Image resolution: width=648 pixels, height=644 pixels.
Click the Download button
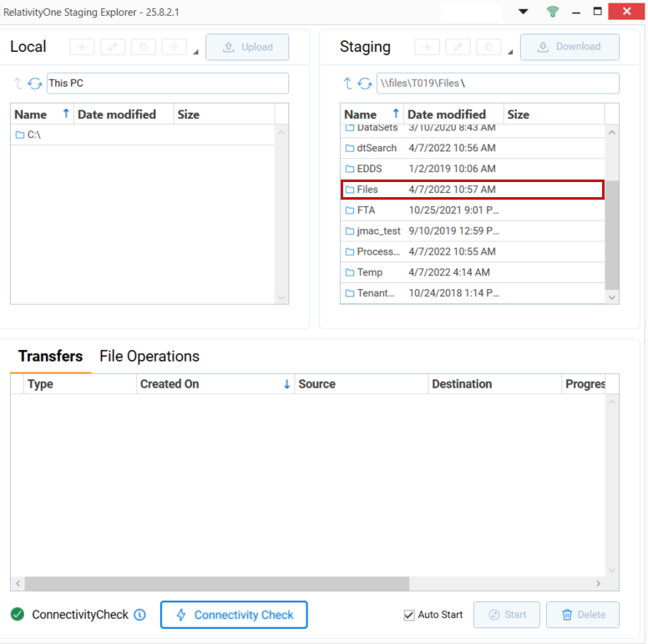tap(570, 47)
